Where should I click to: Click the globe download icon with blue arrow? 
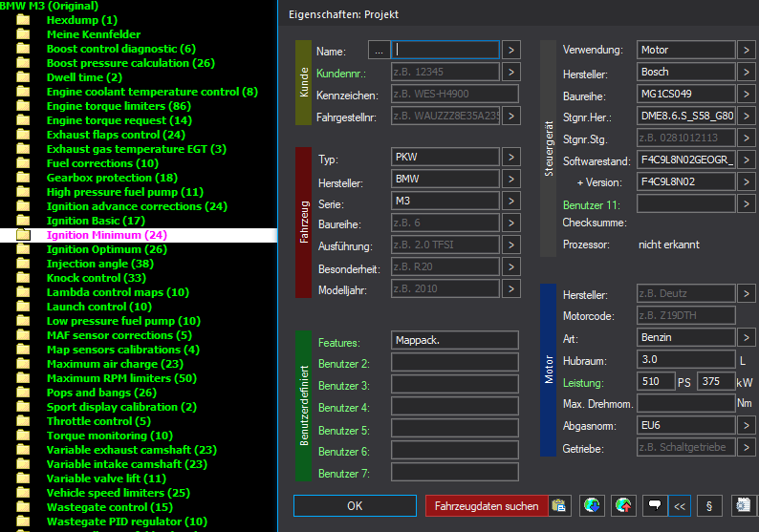592,505
